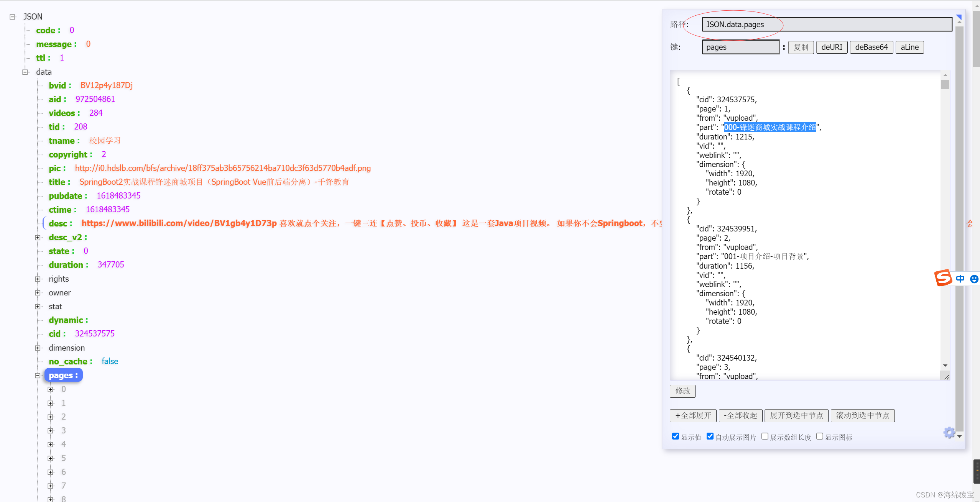Select the pages tree item
The image size is (980, 502).
coord(63,375)
